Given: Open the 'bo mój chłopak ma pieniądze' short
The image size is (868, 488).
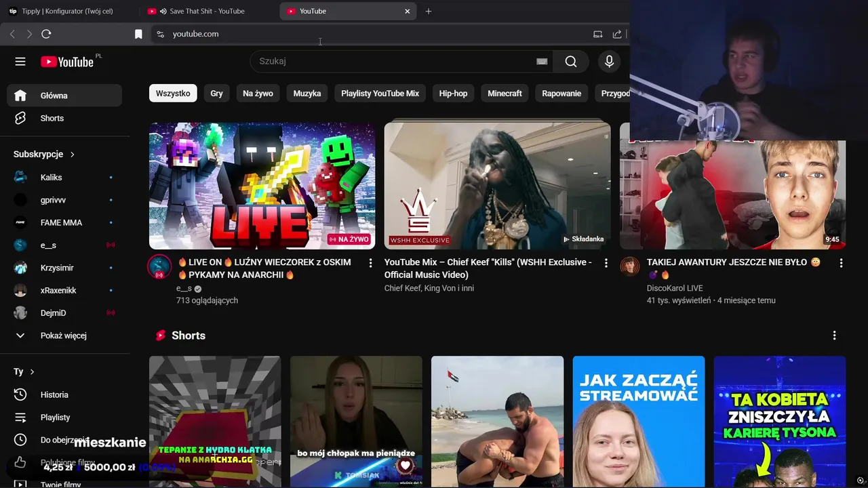Looking at the screenshot, I should (356, 422).
